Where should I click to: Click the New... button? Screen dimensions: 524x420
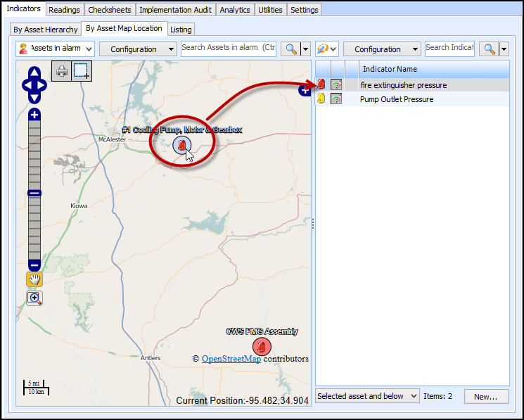point(486,397)
